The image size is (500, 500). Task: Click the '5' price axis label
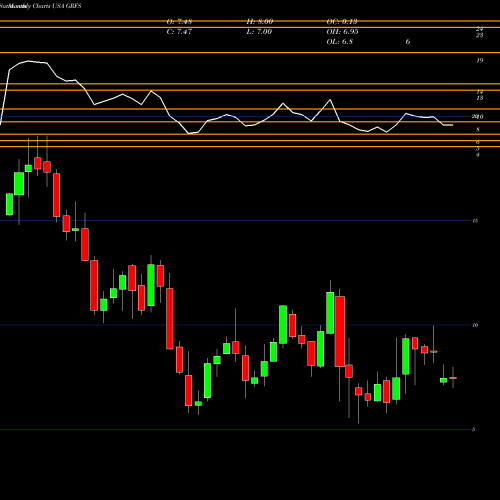pos(473,429)
